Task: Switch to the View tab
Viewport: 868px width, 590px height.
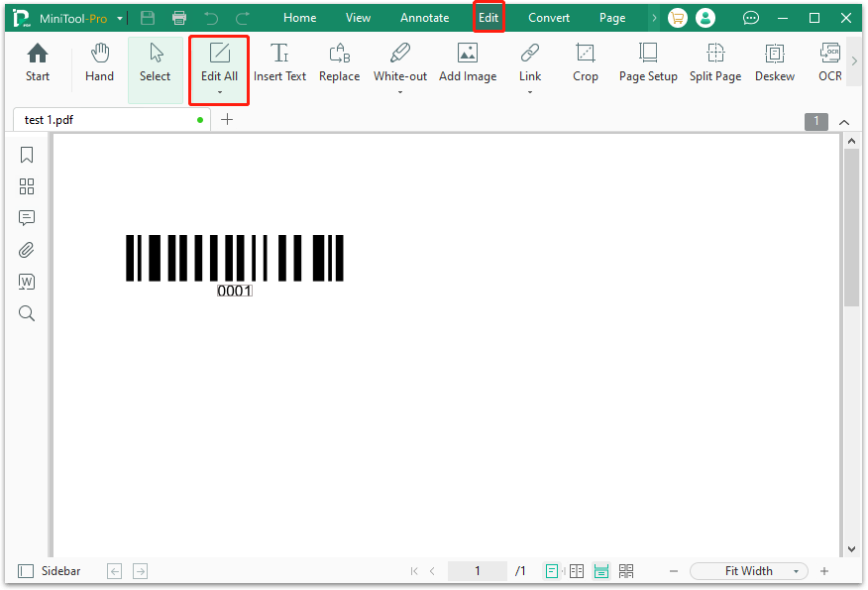Action: (358, 18)
